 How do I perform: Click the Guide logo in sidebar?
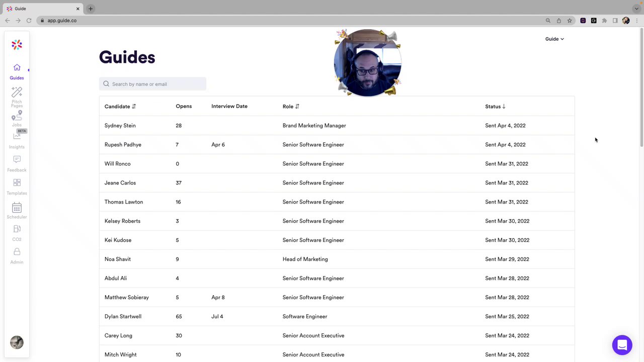(17, 45)
